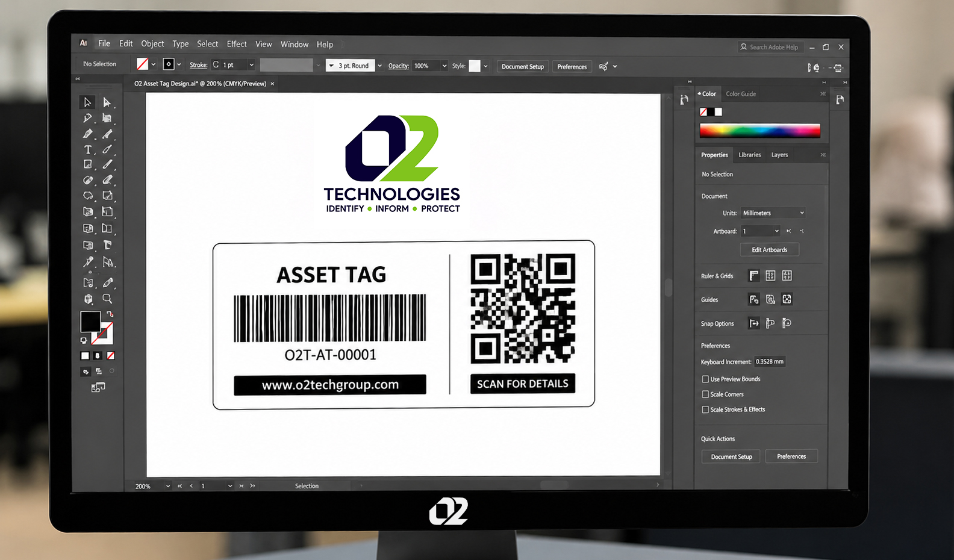Open the Units Millimeters dropdown
This screenshot has width=954, height=560.
coord(773,213)
